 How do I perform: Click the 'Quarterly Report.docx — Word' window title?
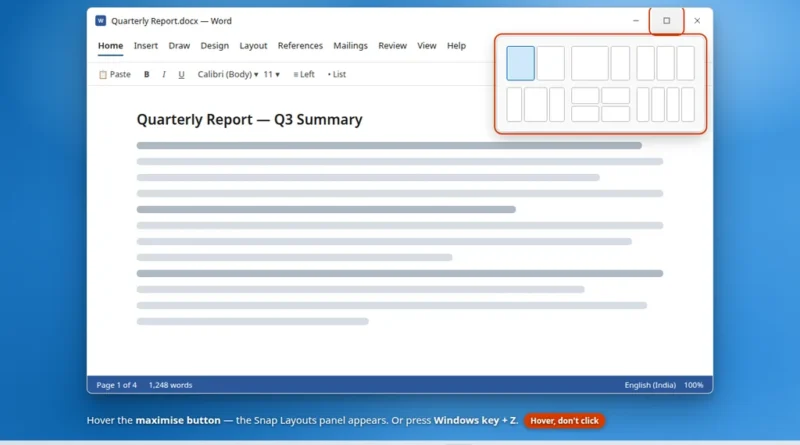coord(171,21)
